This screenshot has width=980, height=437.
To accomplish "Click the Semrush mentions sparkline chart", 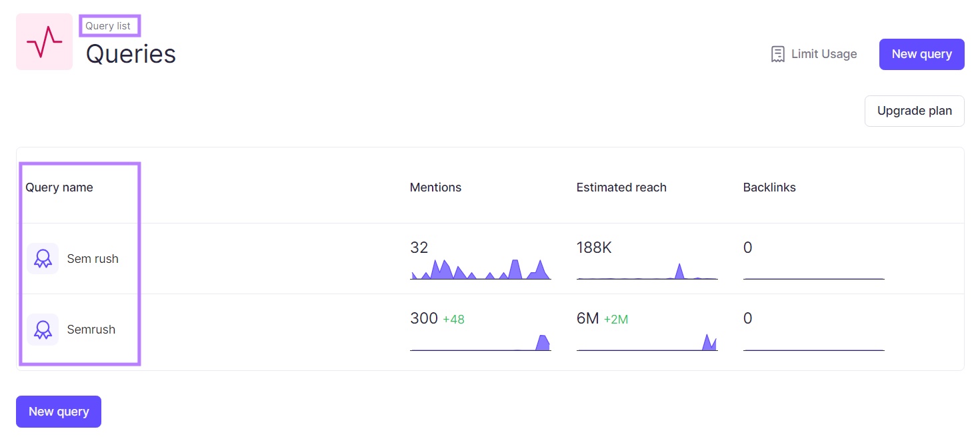I will 480,343.
